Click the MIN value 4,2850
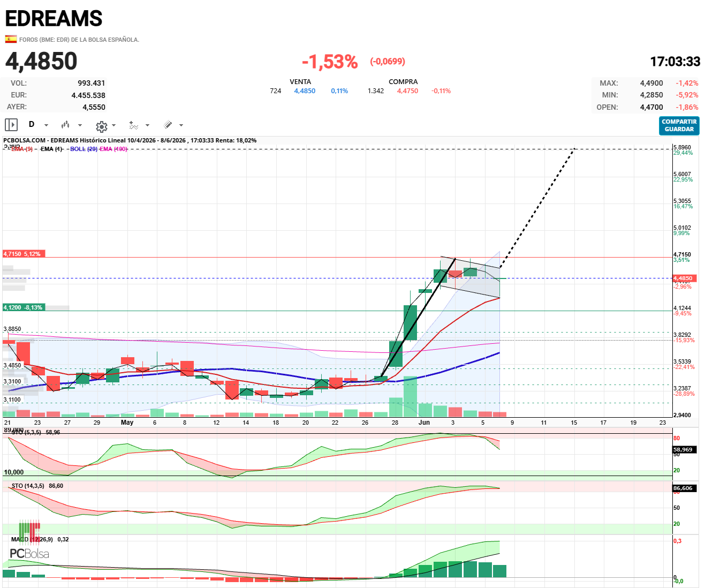Viewport: 705px width, 588px height. click(x=651, y=95)
